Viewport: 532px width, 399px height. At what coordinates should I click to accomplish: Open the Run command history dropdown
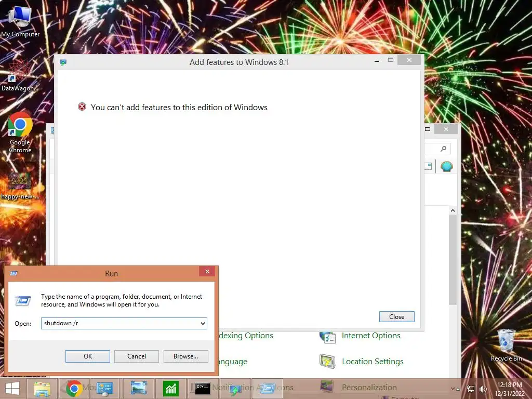click(203, 323)
